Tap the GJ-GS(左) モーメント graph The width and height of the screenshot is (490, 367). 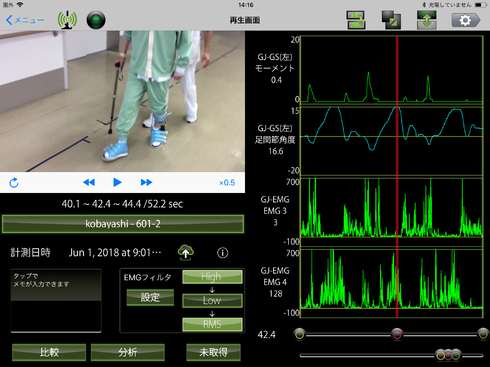(392, 69)
